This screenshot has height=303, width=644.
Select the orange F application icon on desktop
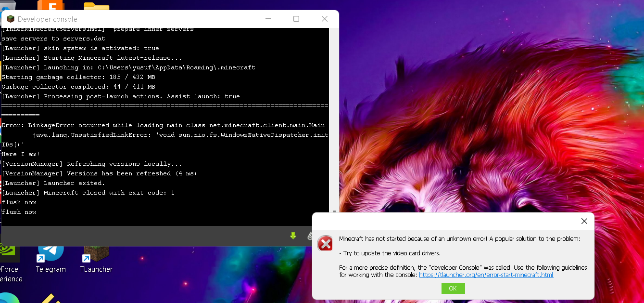tap(50, 6)
